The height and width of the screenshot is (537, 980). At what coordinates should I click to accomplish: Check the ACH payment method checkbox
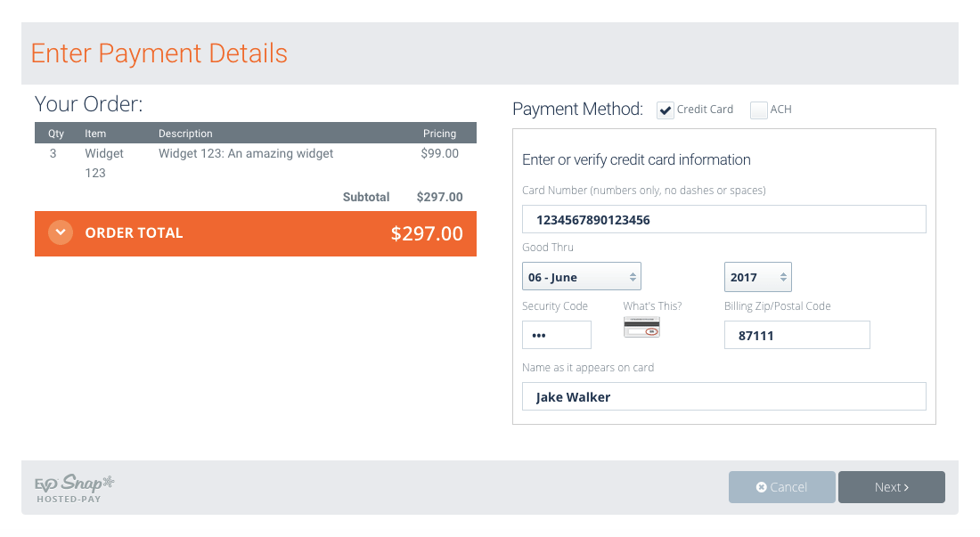tap(759, 110)
